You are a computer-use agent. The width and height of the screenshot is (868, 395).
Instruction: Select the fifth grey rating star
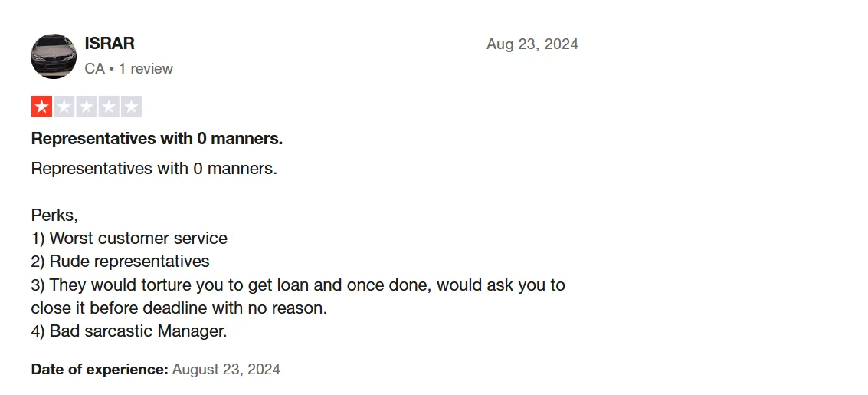coord(131,107)
